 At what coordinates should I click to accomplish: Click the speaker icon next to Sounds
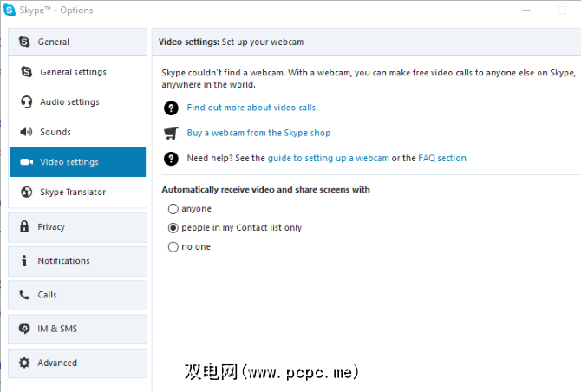tap(26, 133)
